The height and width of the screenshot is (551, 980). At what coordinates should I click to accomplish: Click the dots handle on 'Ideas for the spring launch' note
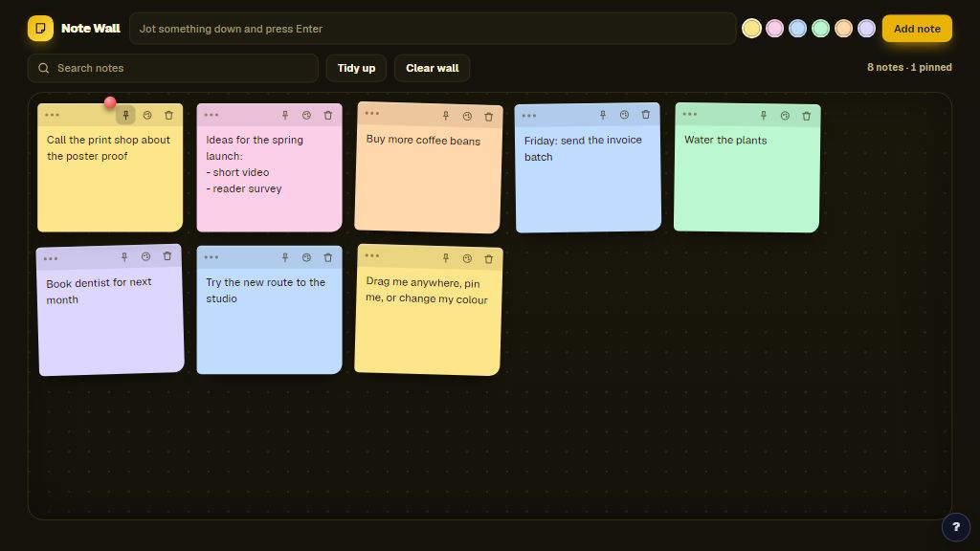[x=212, y=115]
